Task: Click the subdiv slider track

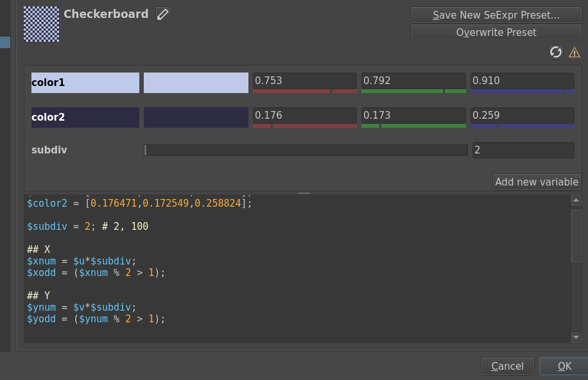Action: click(x=306, y=150)
